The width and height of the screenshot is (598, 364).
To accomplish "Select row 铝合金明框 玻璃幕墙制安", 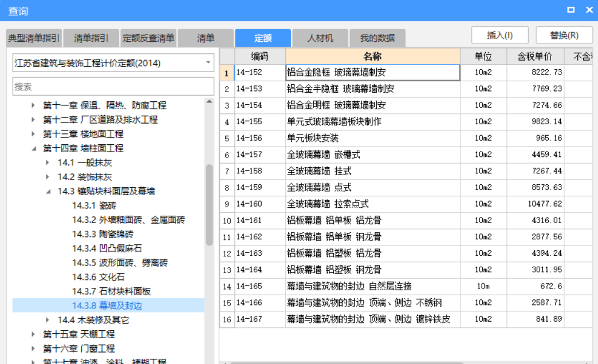I will tap(373, 105).
